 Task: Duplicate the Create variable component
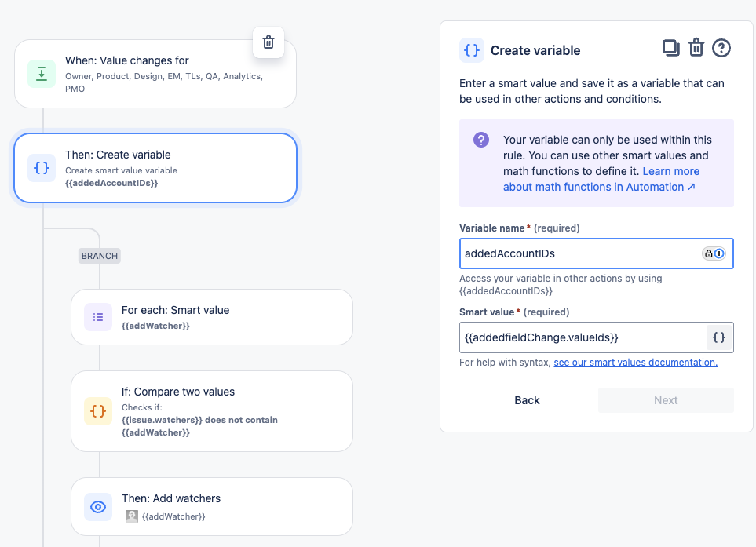[670, 48]
